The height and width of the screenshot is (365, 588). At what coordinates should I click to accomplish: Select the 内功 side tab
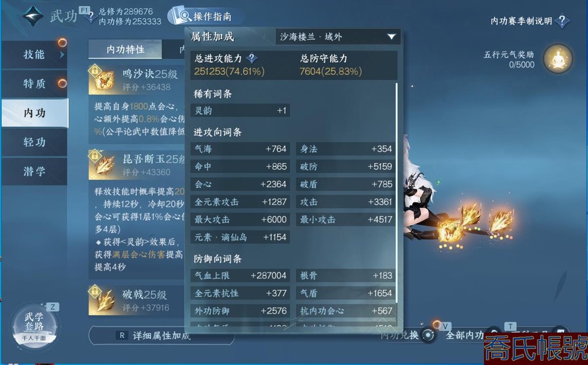coord(34,113)
